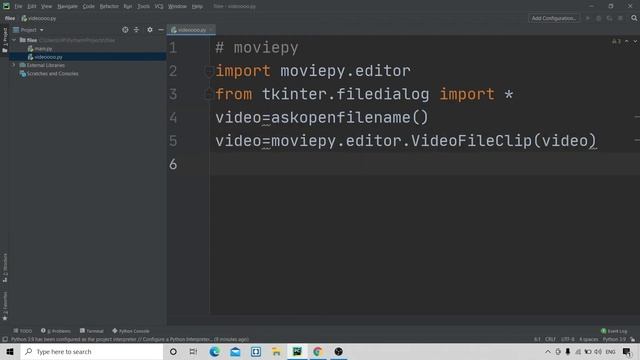The image size is (640, 360).
Task: Click the disabled Run icon in toolbar
Action: [x=588, y=18]
